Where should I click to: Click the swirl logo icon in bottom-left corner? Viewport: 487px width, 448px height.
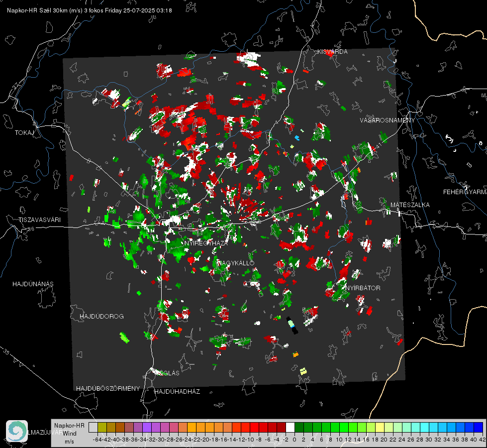point(17,431)
